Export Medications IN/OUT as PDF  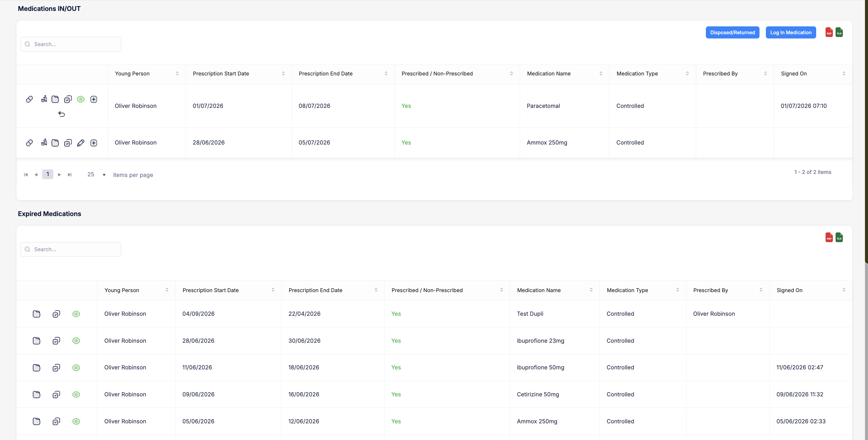coord(829,32)
